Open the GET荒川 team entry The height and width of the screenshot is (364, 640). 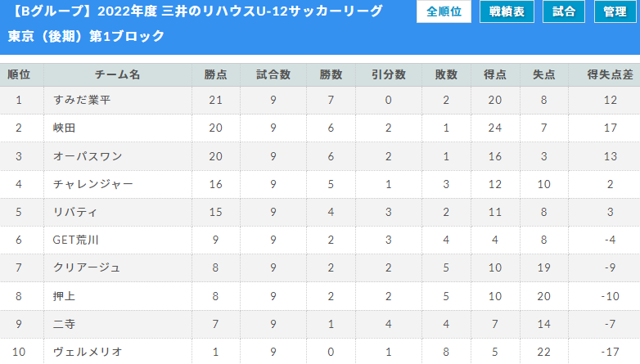76,240
